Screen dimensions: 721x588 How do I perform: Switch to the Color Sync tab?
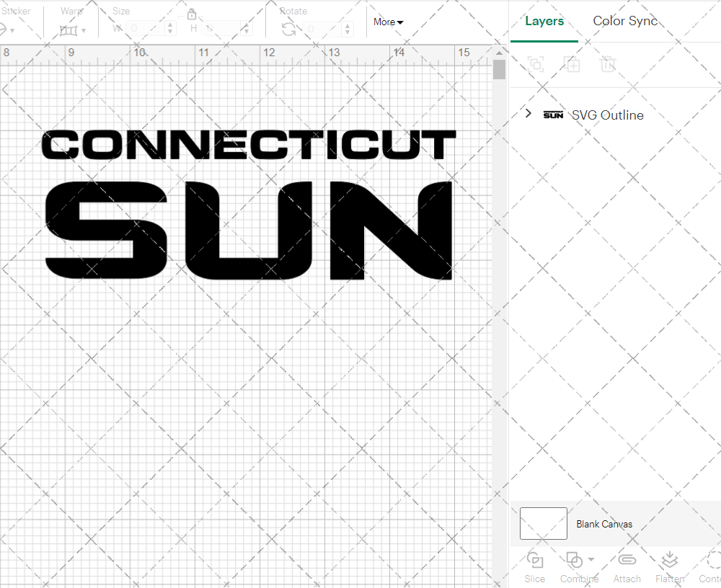click(625, 21)
